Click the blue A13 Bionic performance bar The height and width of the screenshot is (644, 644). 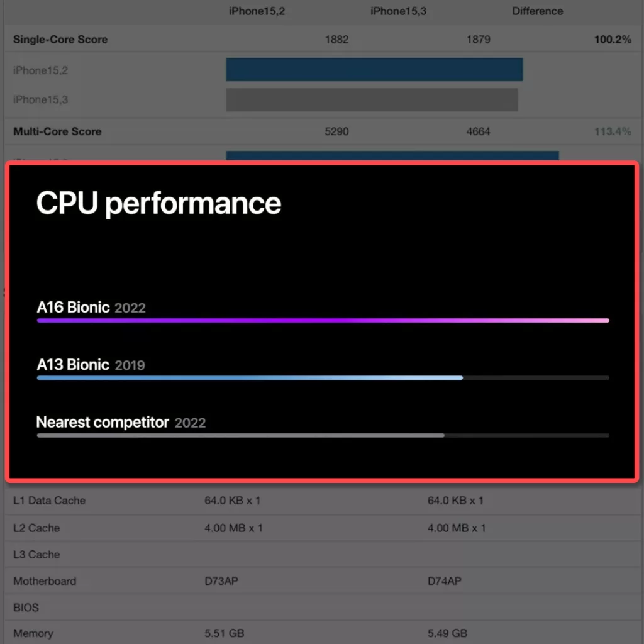tap(250, 378)
